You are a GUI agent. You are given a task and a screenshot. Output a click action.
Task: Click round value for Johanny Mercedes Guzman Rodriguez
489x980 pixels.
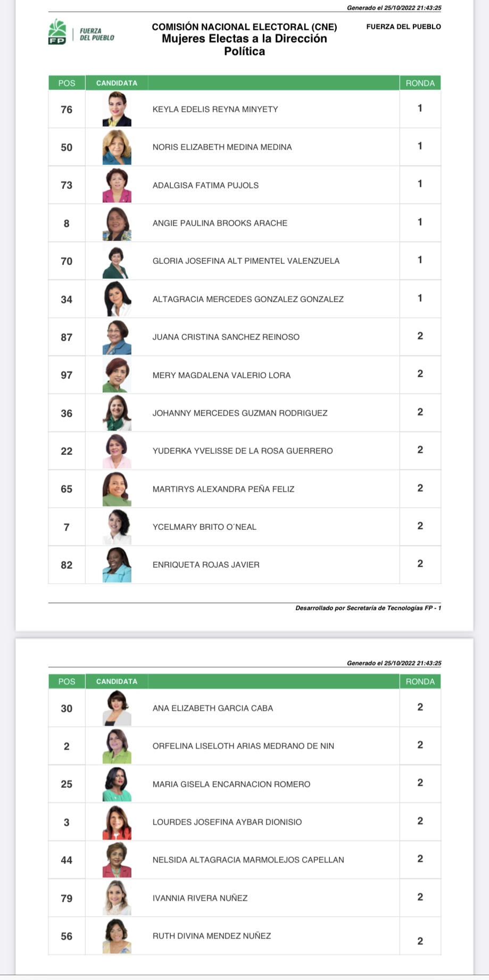[420, 412]
